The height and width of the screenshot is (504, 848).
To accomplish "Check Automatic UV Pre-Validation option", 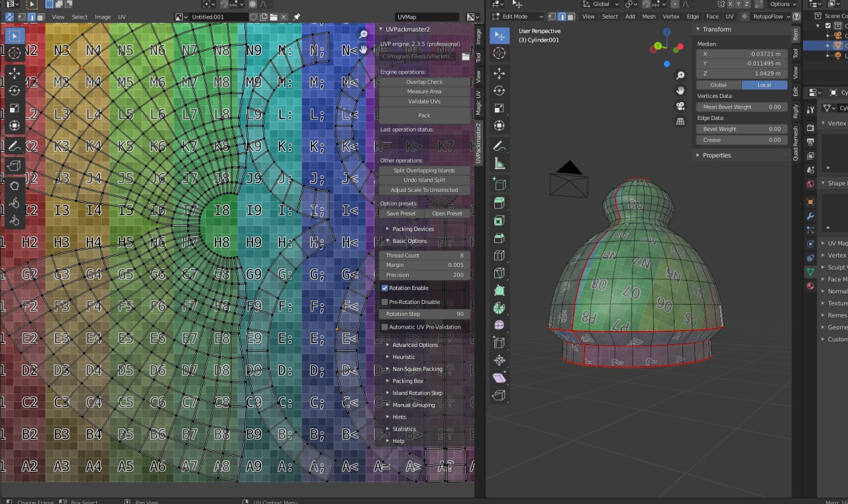I will 385,327.
